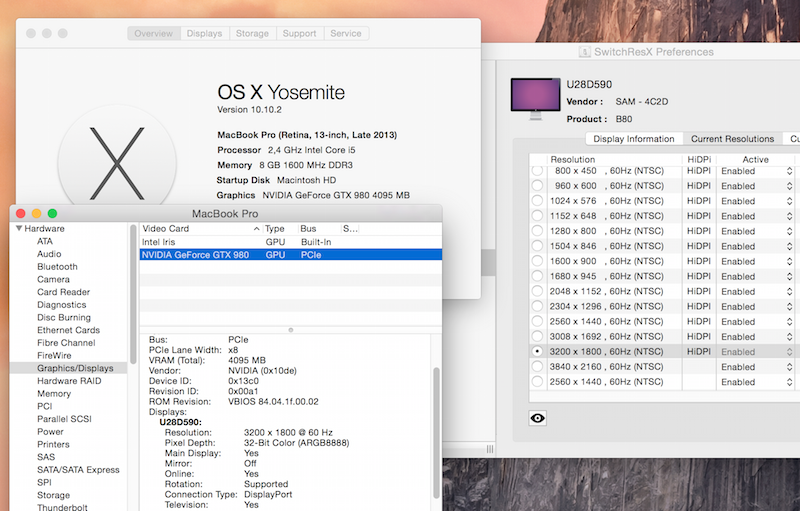The width and height of the screenshot is (800, 511).
Task: Select Ethernet Cards in the sidebar
Action: click(x=68, y=330)
